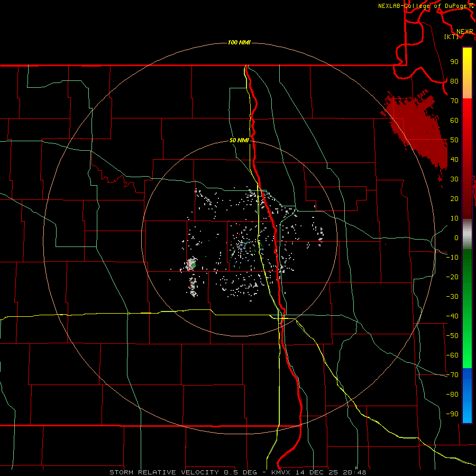Click the -90 value on the velocity scale
Viewport: 476px width, 476px height.
452,414
